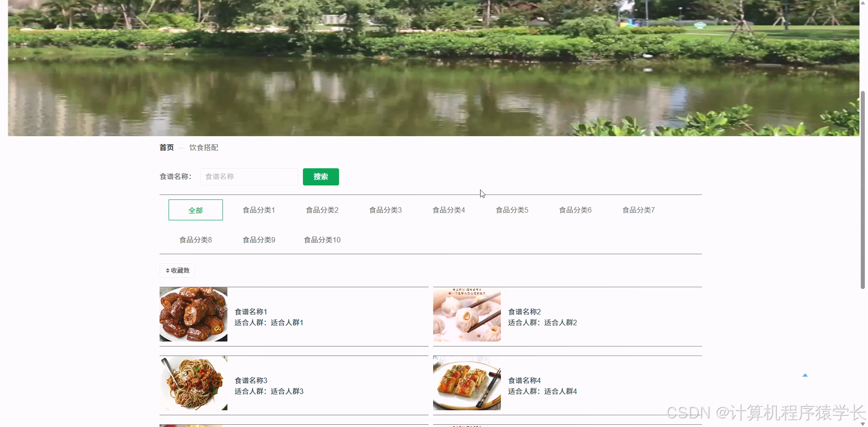
Task: Select the 全部 category filter
Action: tap(195, 210)
